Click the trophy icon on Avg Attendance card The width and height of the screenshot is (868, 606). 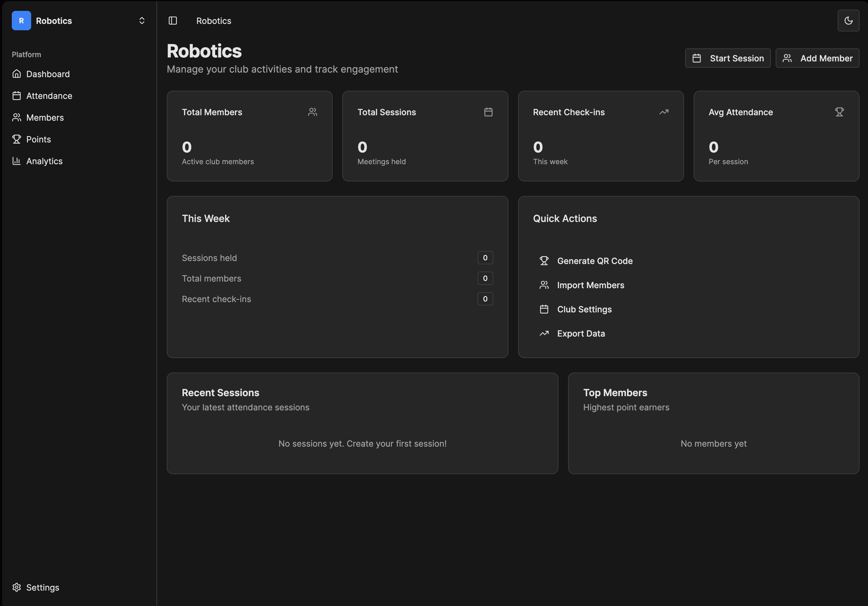click(x=839, y=112)
